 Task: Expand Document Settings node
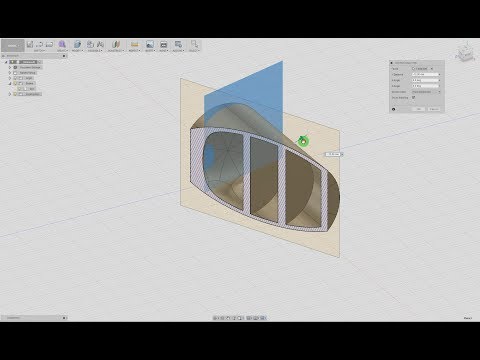click(x=10, y=67)
